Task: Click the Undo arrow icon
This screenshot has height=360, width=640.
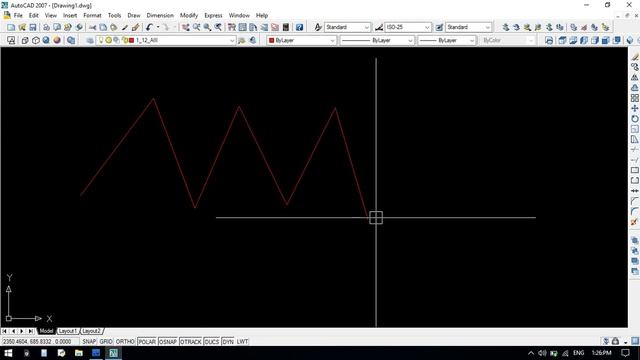Action: pos(149,27)
